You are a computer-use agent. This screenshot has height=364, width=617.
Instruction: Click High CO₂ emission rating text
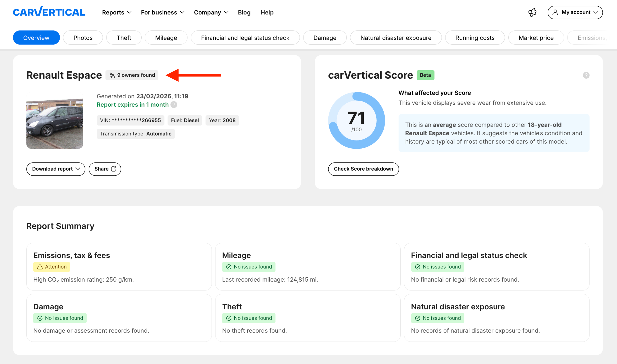pyautogui.click(x=83, y=280)
